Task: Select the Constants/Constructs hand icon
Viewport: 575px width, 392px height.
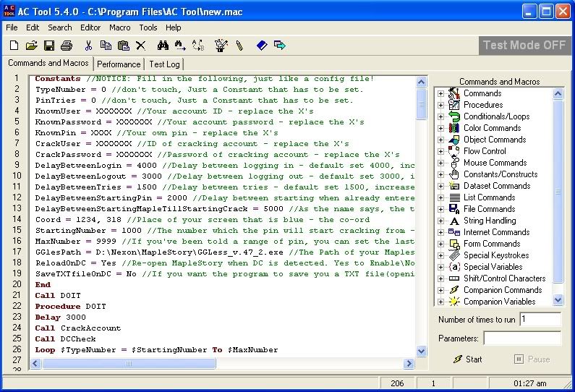Action: point(454,174)
